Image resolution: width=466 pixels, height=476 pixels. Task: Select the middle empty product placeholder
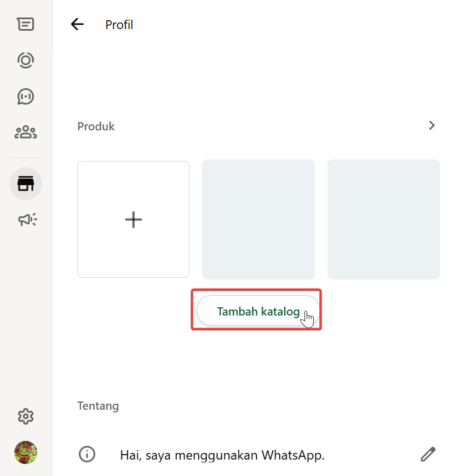click(258, 219)
